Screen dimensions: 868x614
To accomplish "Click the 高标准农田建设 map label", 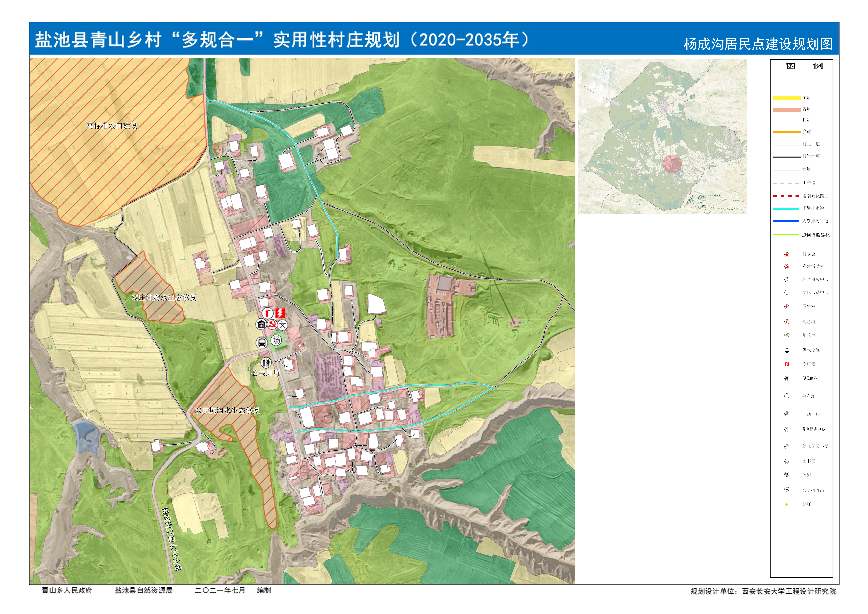I will click(112, 126).
